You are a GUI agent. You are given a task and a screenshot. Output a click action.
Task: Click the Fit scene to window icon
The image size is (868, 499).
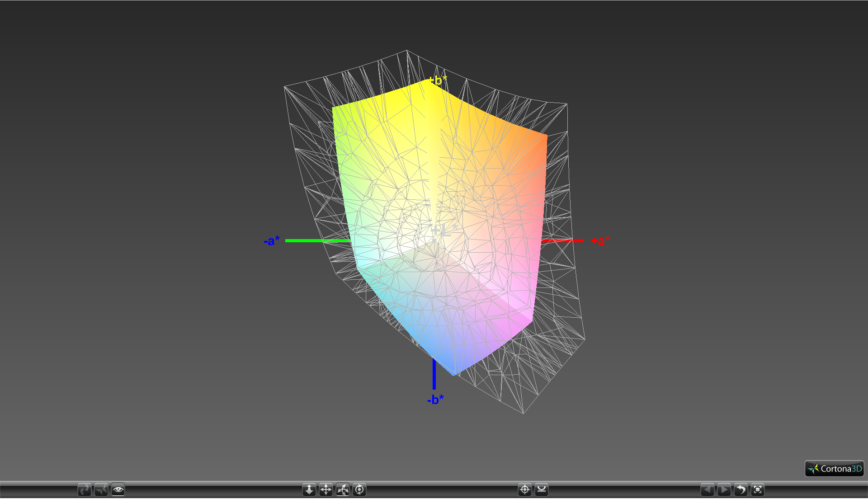758,490
